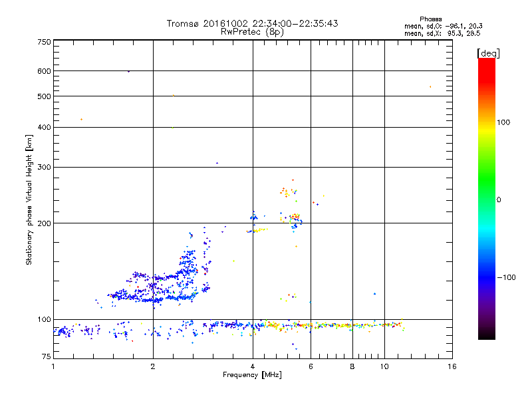Click the colorbar label '0'
Viewport: 532px width, 399px height.
click(499, 200)
